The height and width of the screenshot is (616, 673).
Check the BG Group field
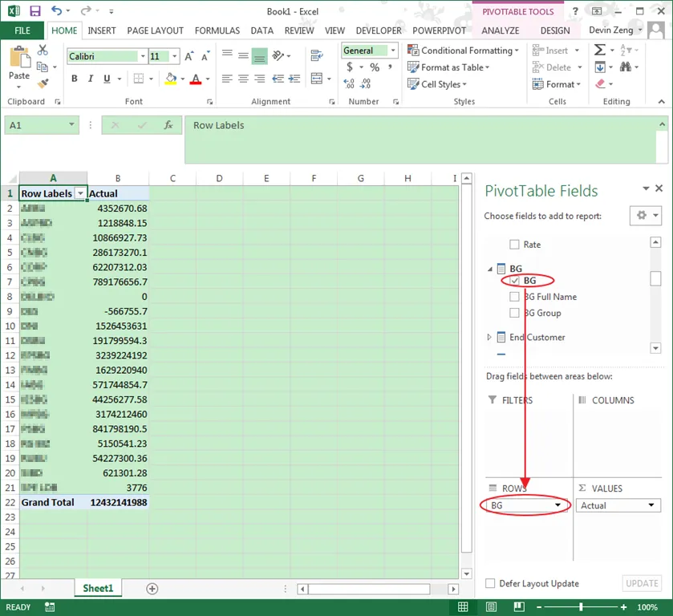[x=514, y=313]
